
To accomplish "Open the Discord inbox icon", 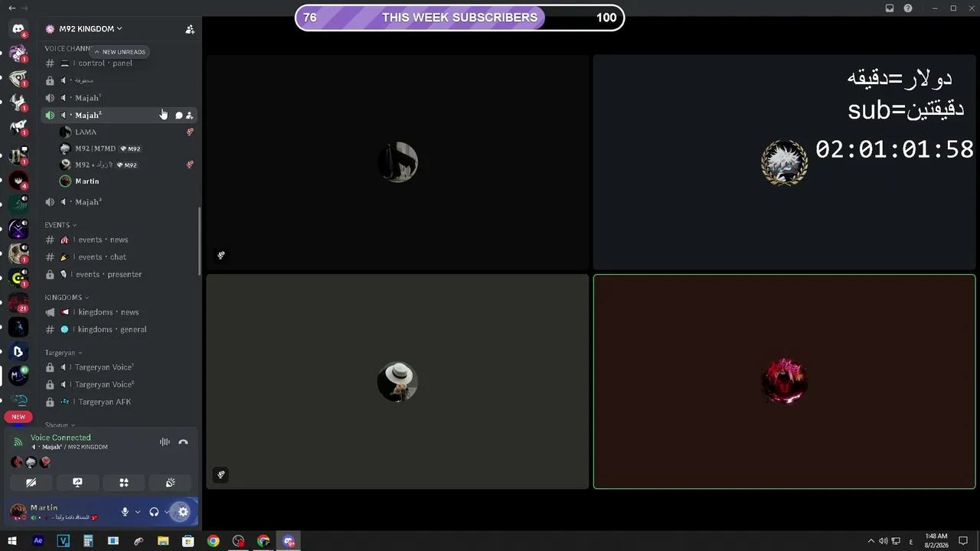I will click(890, 8).
